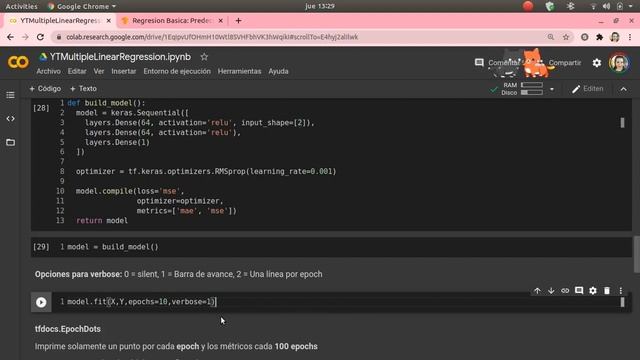
Task: Open the Herramientas menu
Action: 239,71
